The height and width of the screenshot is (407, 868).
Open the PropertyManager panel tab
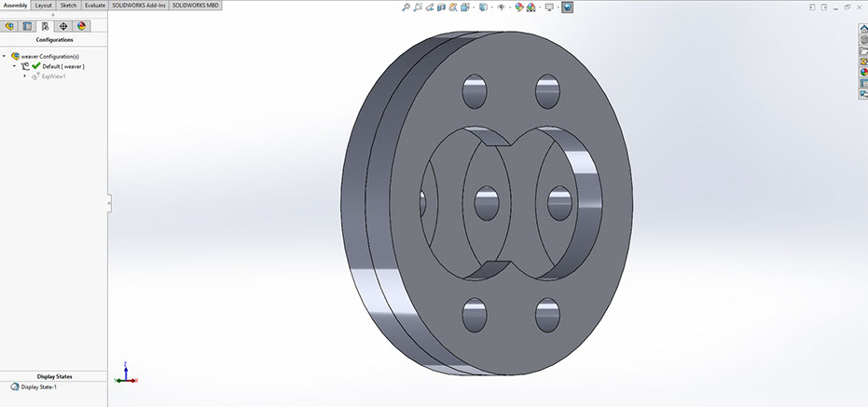(x=27, y=26)
